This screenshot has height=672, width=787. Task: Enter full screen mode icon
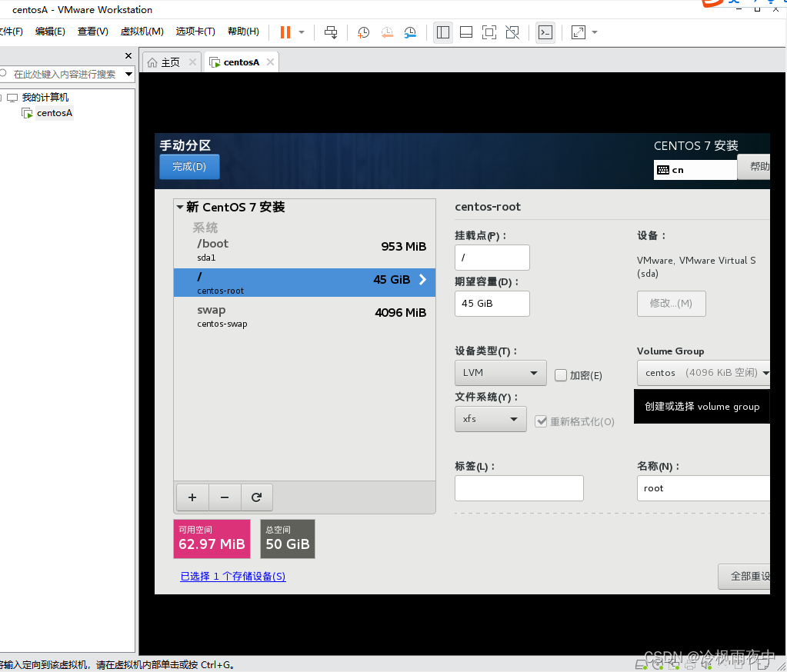click(x=489, y=32)
